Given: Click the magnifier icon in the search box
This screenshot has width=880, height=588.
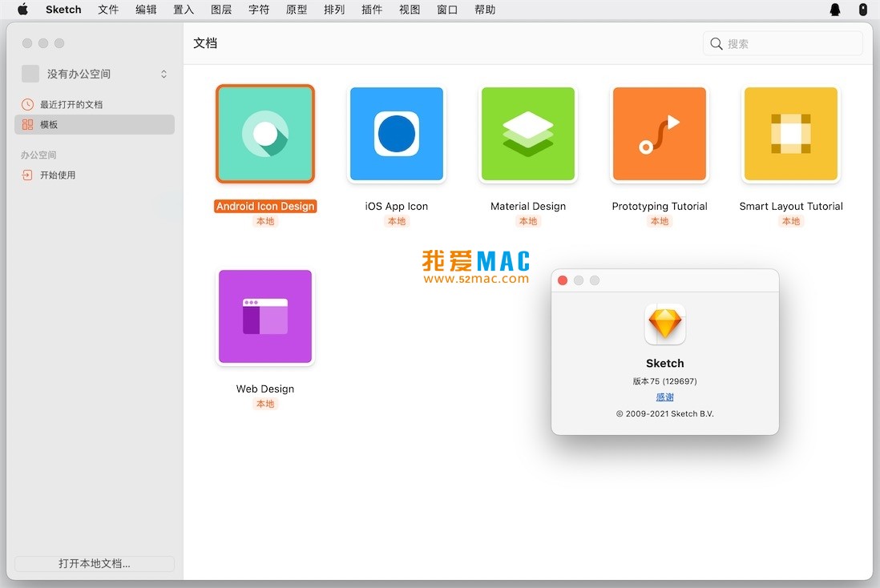Looking at the screenshot, I should pos(716,43).
